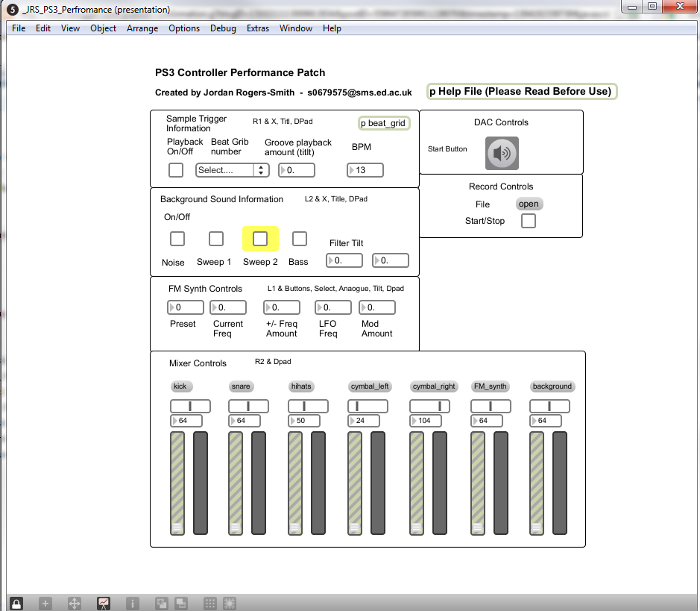Click the +/- Freq Amount number box

tap(282, 307)
